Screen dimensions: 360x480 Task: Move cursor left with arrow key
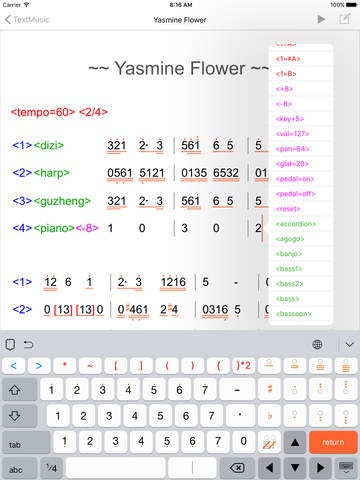pyautogui.click(x=269, y=468)
